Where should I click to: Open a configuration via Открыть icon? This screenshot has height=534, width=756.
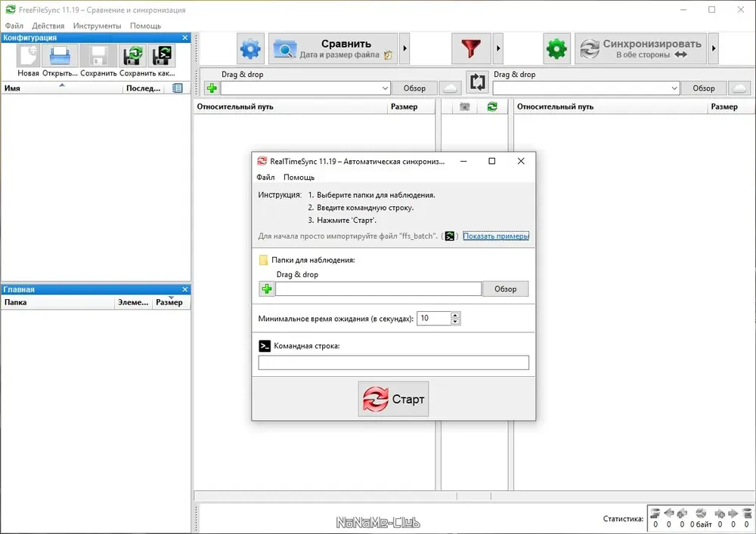click(60, 55)
